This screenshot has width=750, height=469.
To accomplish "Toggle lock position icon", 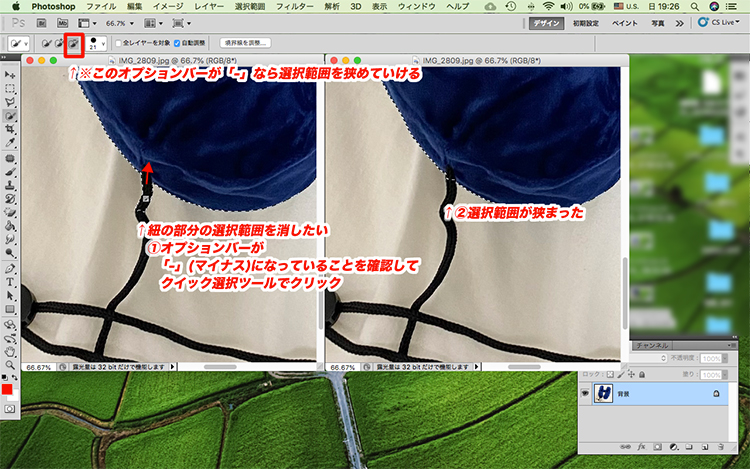I will [631, 375].
